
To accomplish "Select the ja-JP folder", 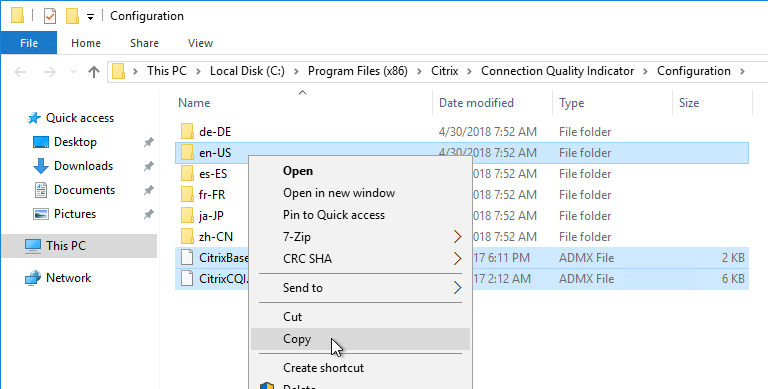I will [212, 216].
